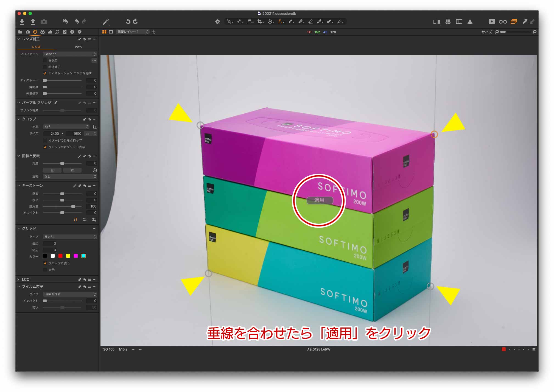Click the Undo arrow icon
The image size is (554, 392).
coord(77,21)
